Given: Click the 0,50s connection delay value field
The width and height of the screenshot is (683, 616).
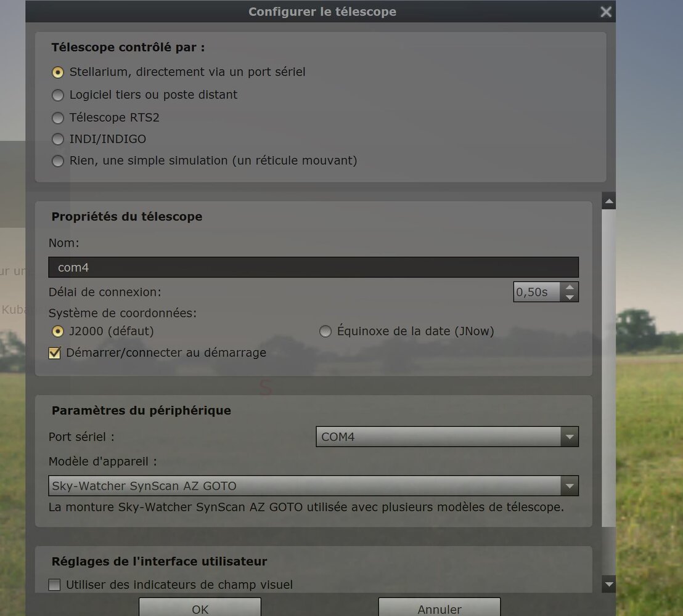Looking at the screenshot, I should (x=537, y=292).
